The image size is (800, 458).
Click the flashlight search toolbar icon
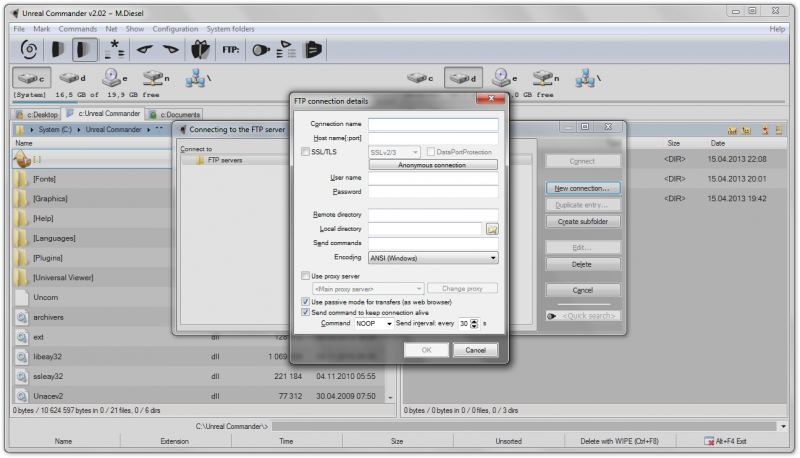(261, 50)
